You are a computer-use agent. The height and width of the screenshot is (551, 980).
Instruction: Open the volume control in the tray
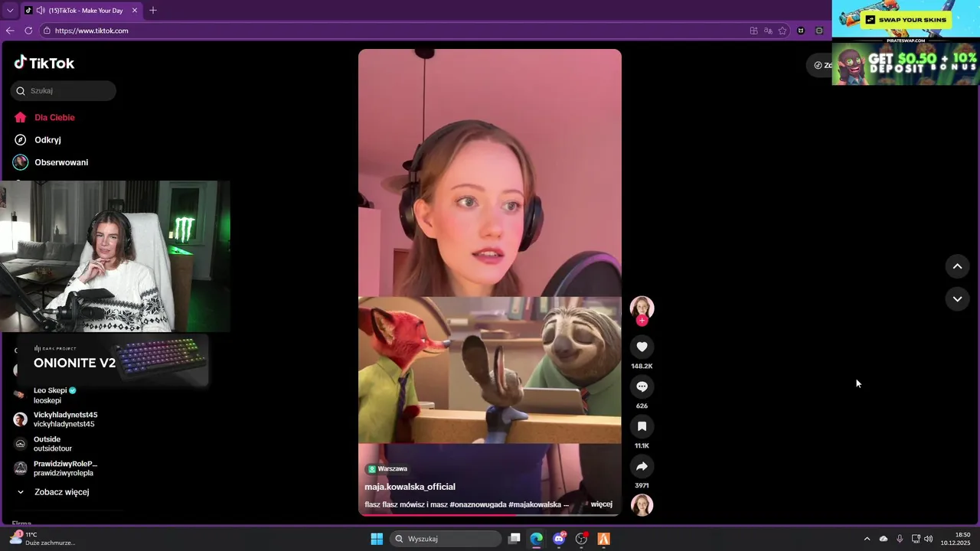[x=929, y=539]
